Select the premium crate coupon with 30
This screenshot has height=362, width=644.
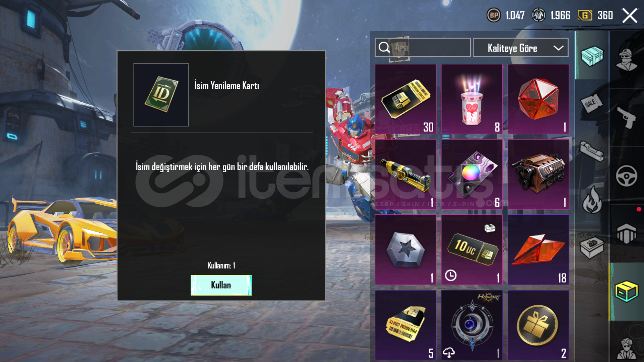pyautogui.click(x=405, y=99)
